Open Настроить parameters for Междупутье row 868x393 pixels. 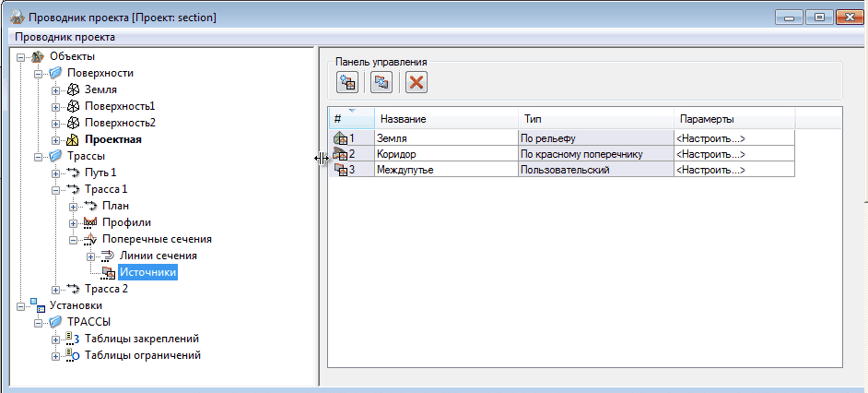[710, 170]
